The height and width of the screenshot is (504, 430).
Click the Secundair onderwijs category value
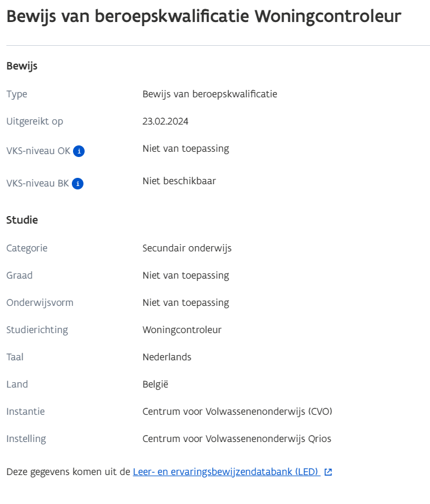(x=187, y=248)
